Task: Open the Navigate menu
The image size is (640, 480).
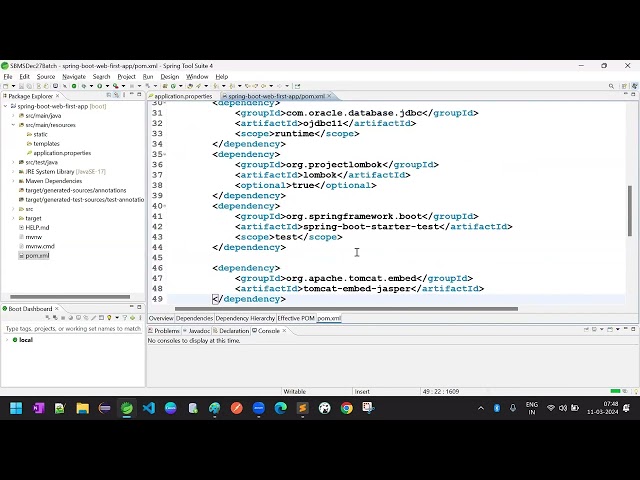Action: pos(74,76)
